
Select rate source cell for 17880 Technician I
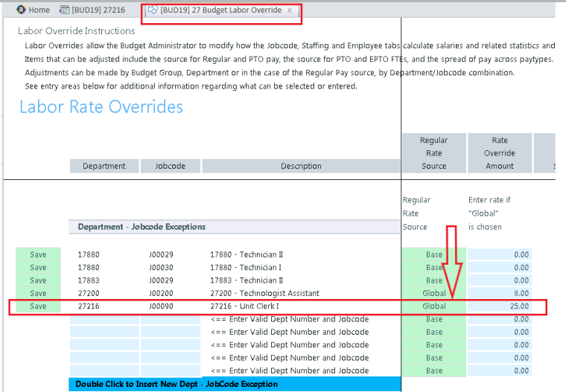pyautogui.click(x=434, y=268)
